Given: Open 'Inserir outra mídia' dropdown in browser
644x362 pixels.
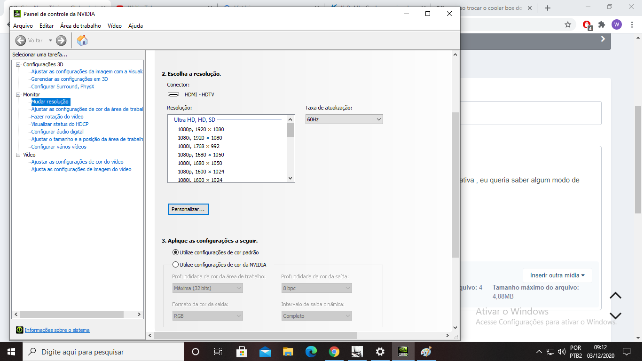Looking at the screenshot, I should [558, 275].
